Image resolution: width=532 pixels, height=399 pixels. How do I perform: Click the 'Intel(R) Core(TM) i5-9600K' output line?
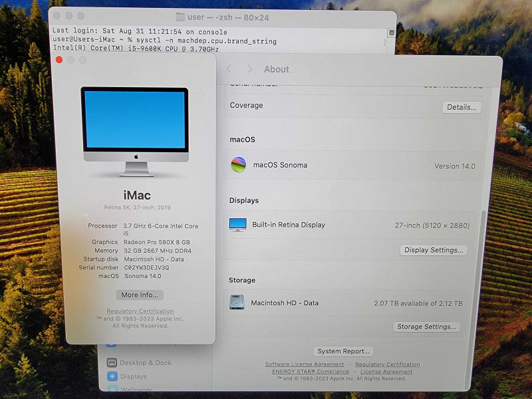136,49
